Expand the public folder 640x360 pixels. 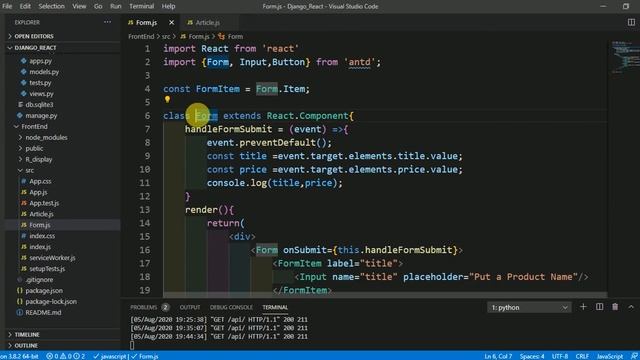click(x=34, y=149)
